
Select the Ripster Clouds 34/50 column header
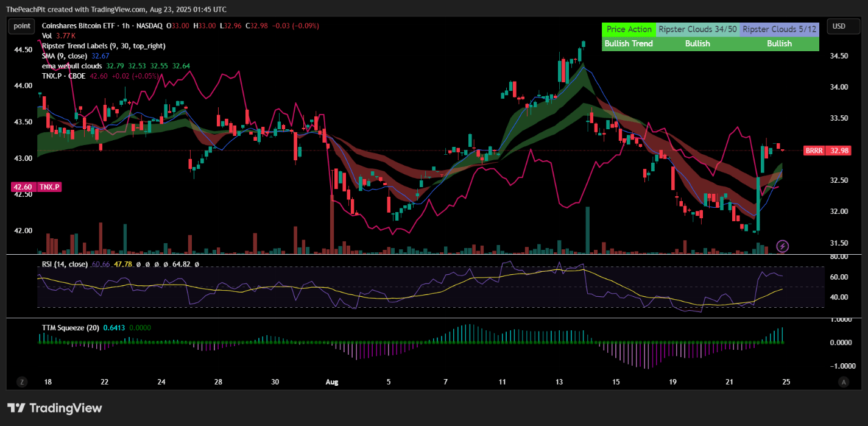(x=697, y=29)
